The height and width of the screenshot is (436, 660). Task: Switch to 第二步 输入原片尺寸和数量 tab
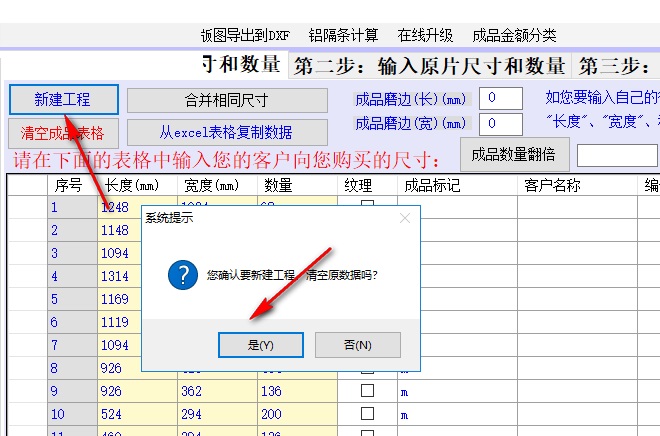click(x=429, y=66)
